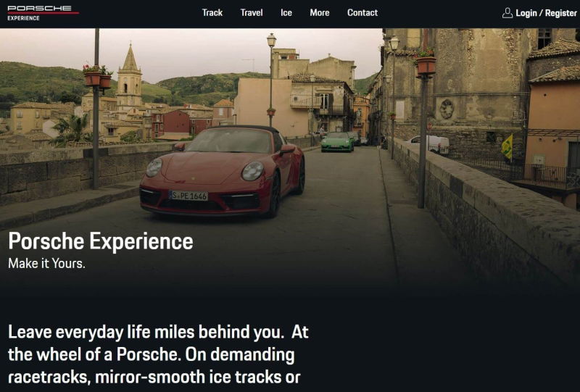Click the street lamp in center of image

[x=271, y=80]
